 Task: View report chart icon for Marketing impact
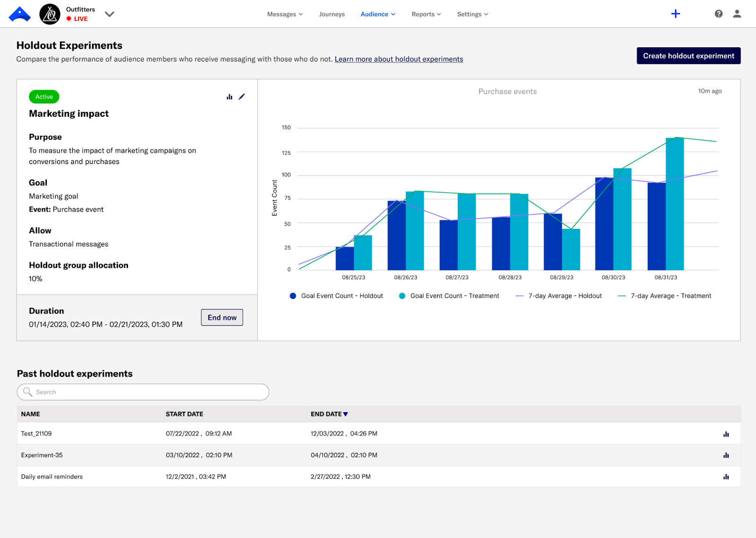[230, 97]
